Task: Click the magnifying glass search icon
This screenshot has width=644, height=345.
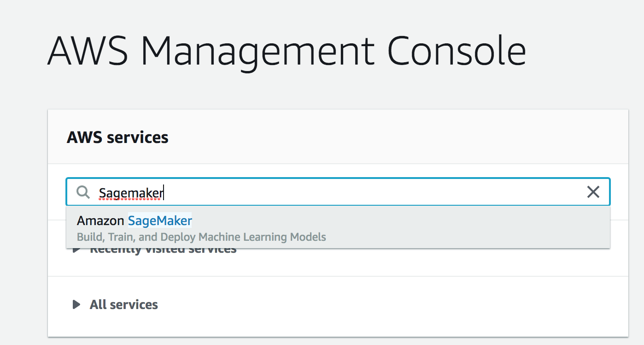Action: (83, 192)
